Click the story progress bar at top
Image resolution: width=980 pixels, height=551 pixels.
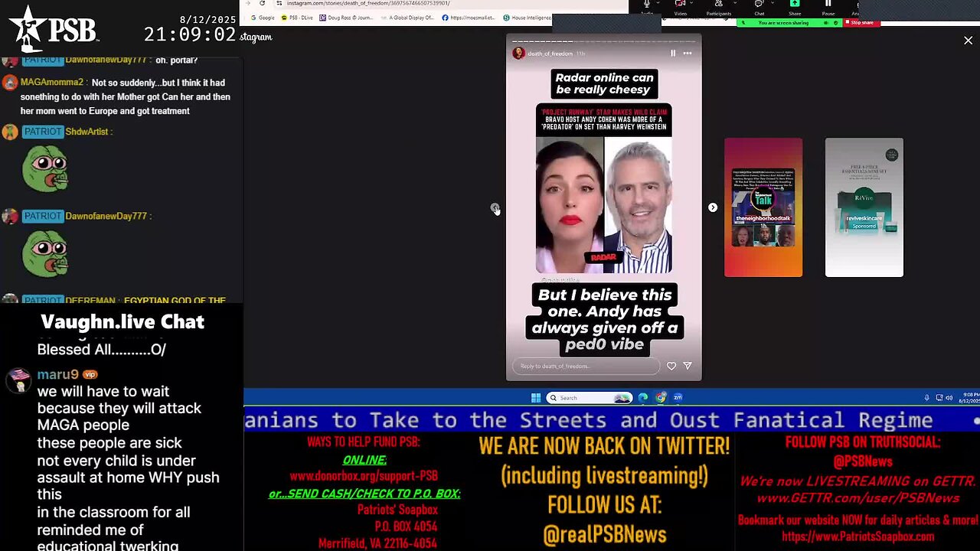(603, 41)
